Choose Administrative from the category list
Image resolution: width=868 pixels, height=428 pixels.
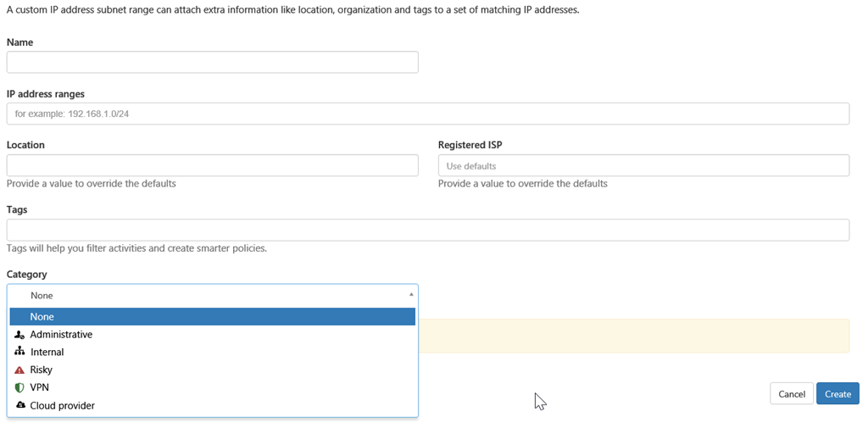tap(61, 335)
